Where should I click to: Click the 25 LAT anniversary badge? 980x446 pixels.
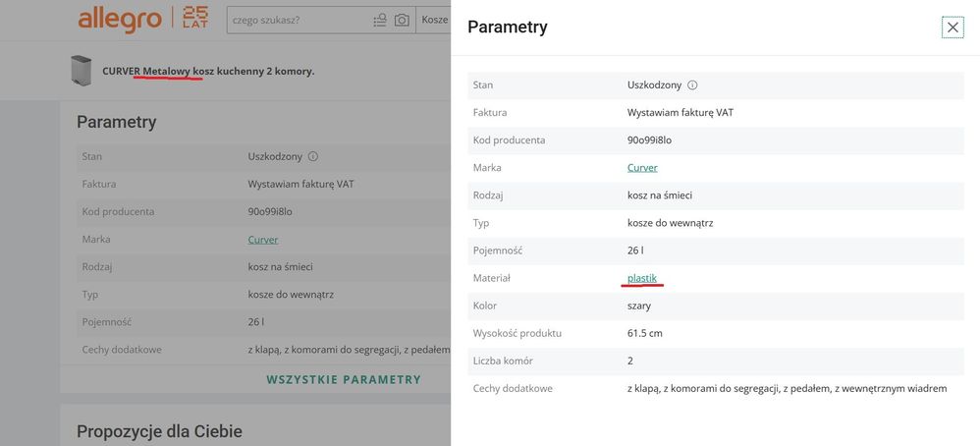click(x=194, y=19)
